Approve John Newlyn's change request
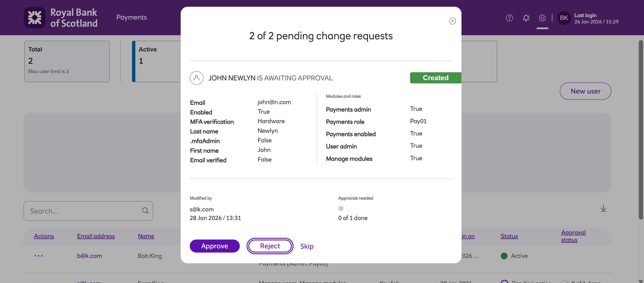 (214, 246)
